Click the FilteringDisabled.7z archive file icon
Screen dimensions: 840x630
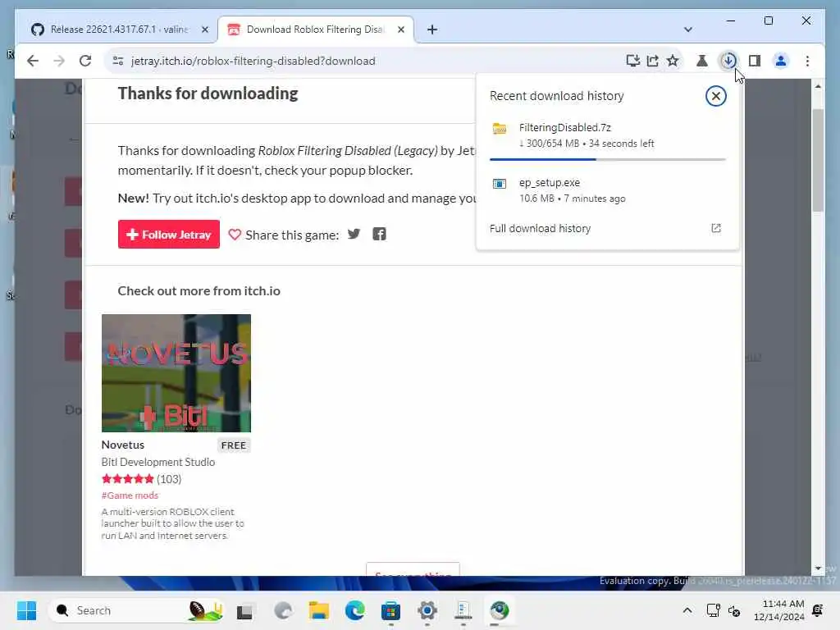pyautogui.click(x=500, y=129)
